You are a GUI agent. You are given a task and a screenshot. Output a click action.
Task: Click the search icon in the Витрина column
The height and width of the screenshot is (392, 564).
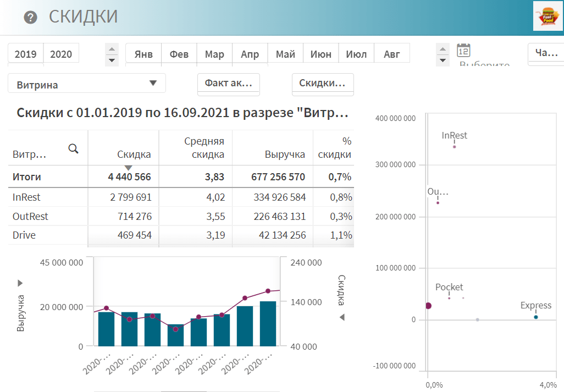73,148
